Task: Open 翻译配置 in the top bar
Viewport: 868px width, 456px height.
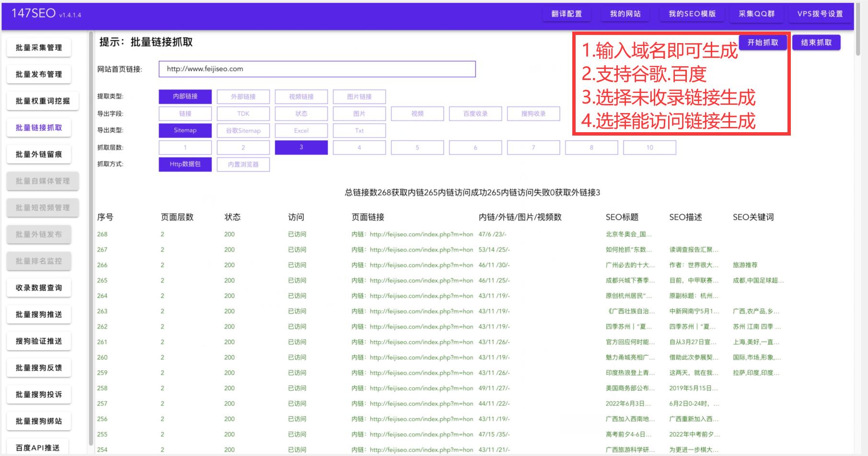Action: point(567,14)
